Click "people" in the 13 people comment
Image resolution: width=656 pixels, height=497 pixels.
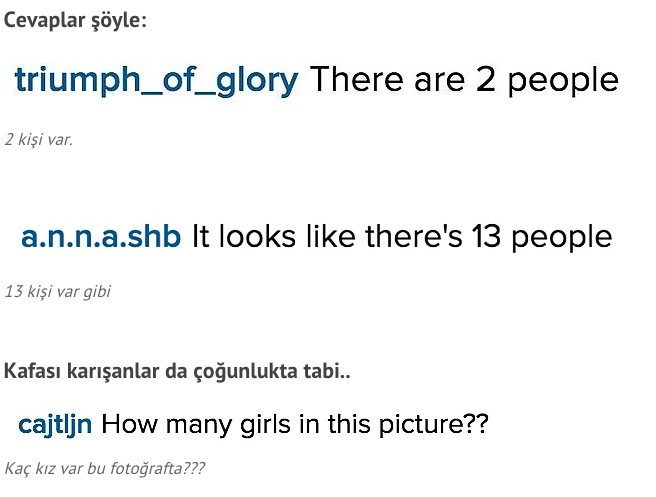coord(564,237)
